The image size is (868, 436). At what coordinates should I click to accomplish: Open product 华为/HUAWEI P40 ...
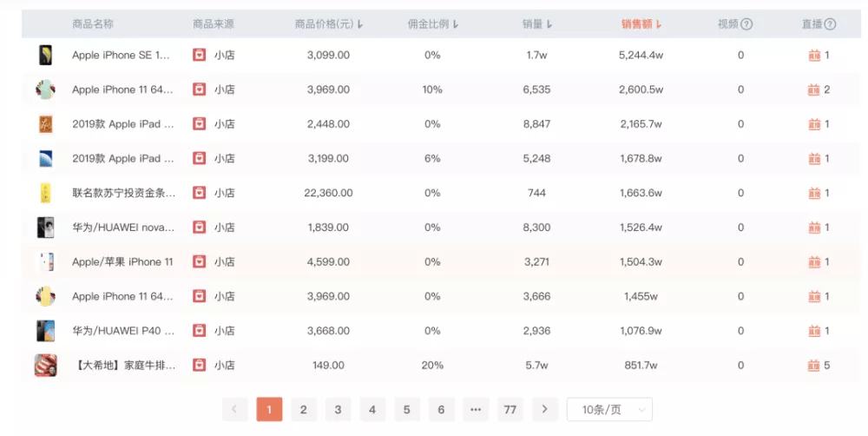click(x=123, y=331)
